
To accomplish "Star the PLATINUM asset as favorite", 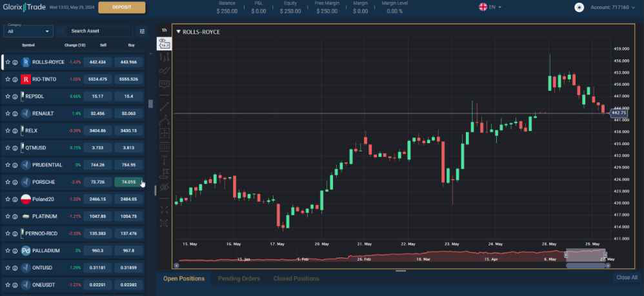I will pos(8,216).
